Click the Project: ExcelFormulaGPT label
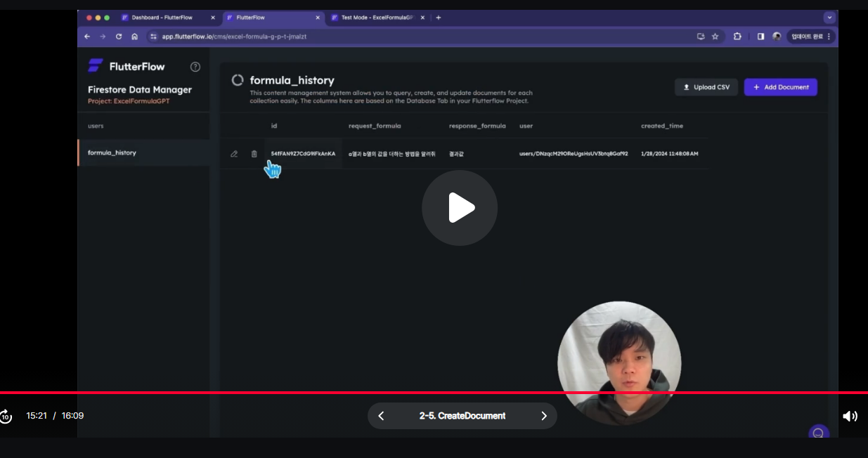Screen dimensions: 868x458 [129, 101]
